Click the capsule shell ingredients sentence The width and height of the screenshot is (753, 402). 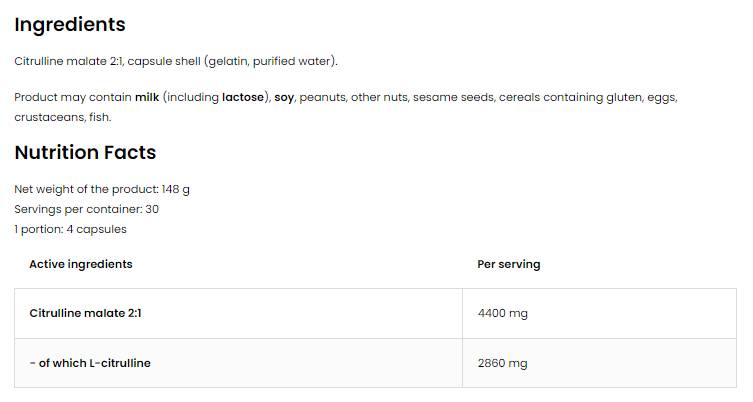coord(176,62)
